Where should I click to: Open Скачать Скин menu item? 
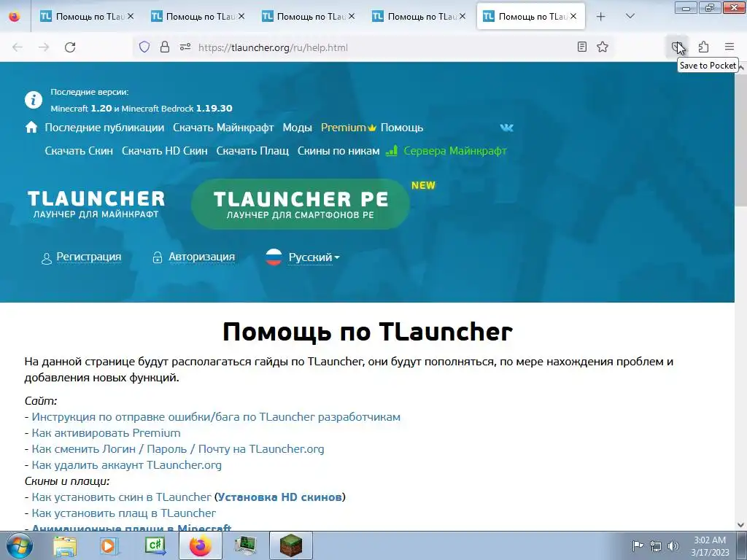(x=79, y=151)
